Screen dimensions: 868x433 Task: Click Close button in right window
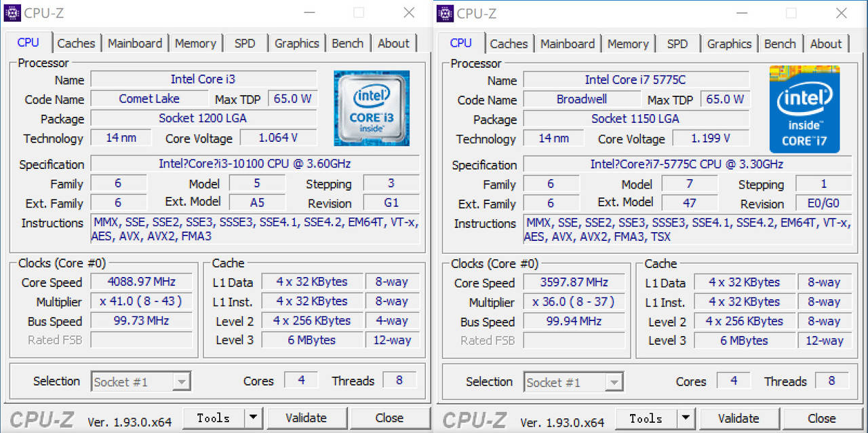[822, 419]
